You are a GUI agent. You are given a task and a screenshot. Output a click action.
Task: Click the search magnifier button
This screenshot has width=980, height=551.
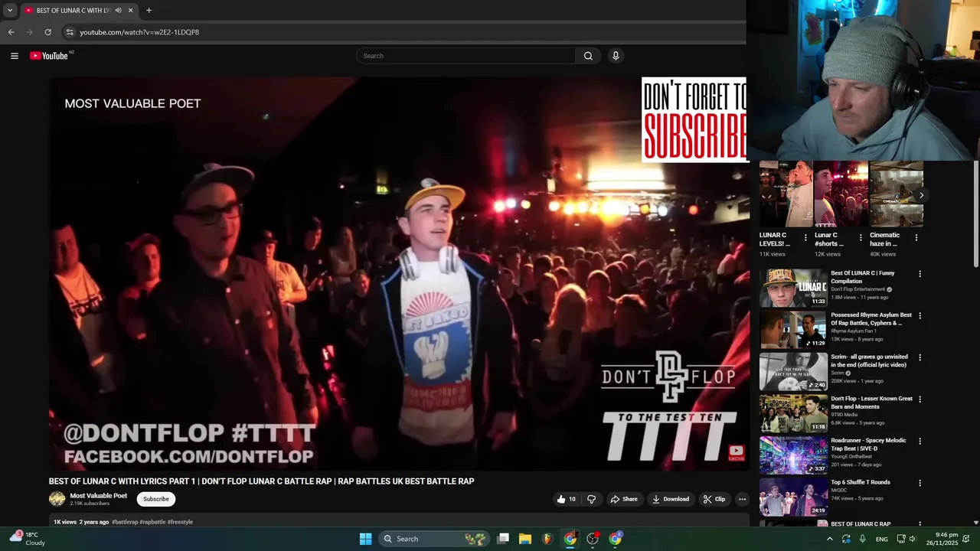588,56
